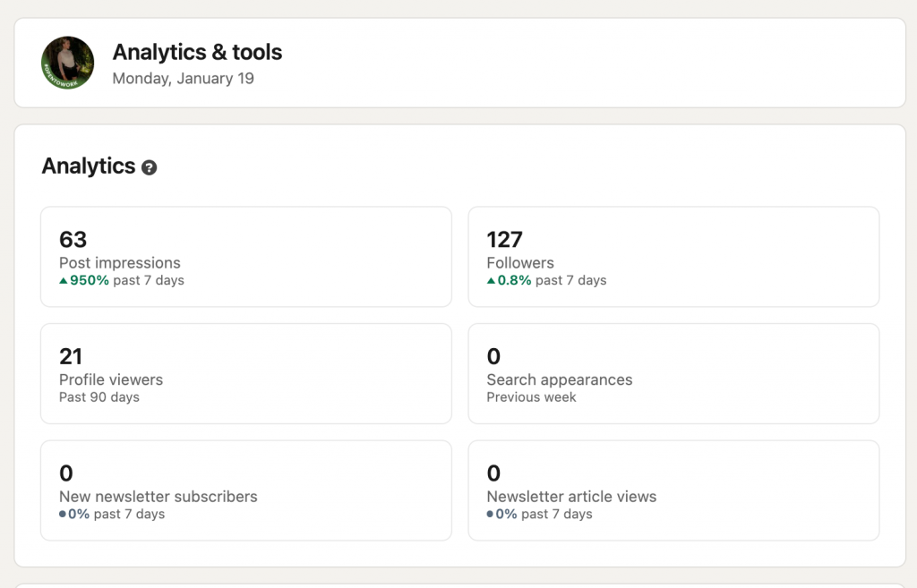View Newsletter article views card
The height and width of the screenshot is (588, 917).
pos(673,490)
